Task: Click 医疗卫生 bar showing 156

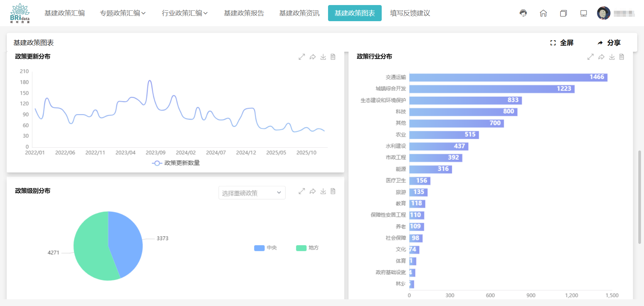Action: (420, 181)
